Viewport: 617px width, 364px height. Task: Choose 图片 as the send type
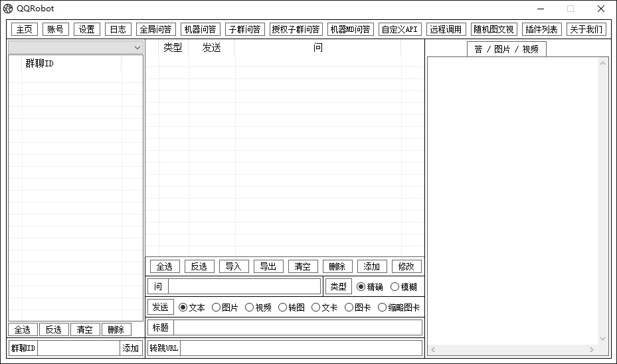point(217,308)
